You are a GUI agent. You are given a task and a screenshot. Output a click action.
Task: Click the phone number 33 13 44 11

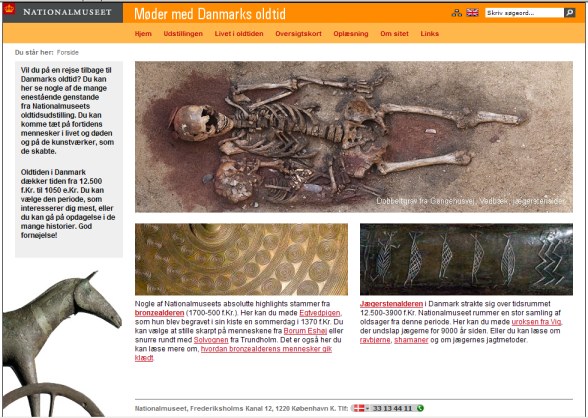392,408
